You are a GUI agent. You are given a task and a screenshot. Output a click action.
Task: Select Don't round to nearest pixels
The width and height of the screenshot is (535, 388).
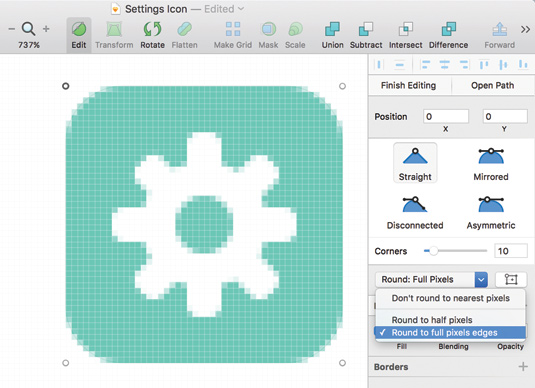(x=450, y=298)
